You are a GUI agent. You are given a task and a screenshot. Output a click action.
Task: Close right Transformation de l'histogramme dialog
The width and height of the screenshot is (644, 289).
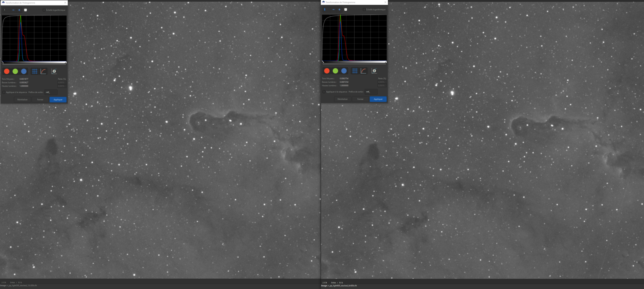386,2
